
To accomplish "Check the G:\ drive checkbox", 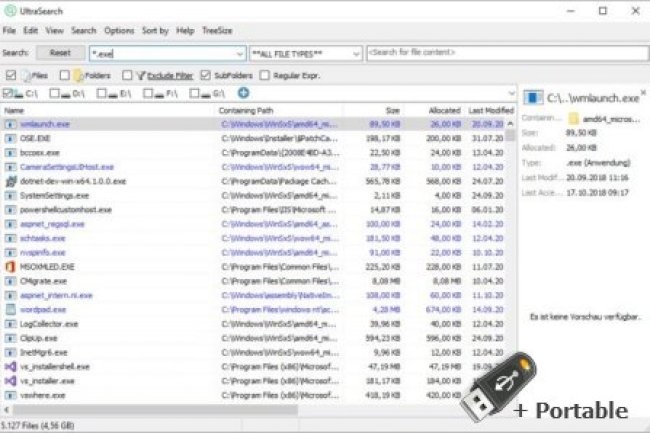I will [194, 93].
